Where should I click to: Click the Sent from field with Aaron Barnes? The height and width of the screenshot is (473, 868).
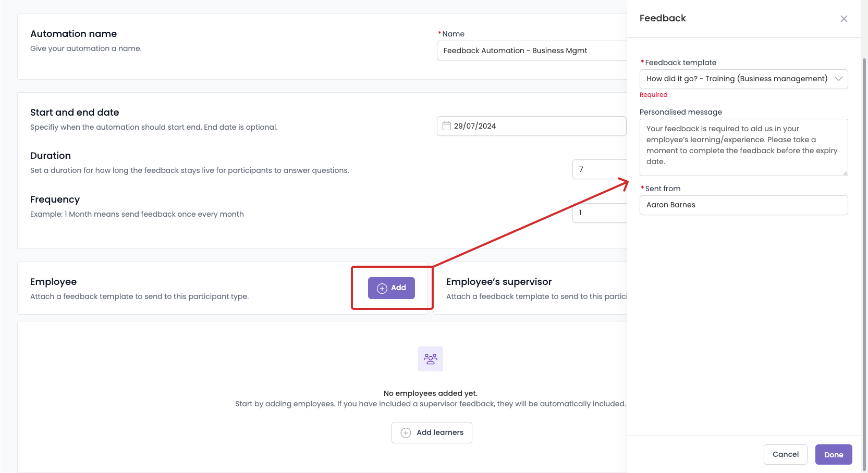(743, 205)
